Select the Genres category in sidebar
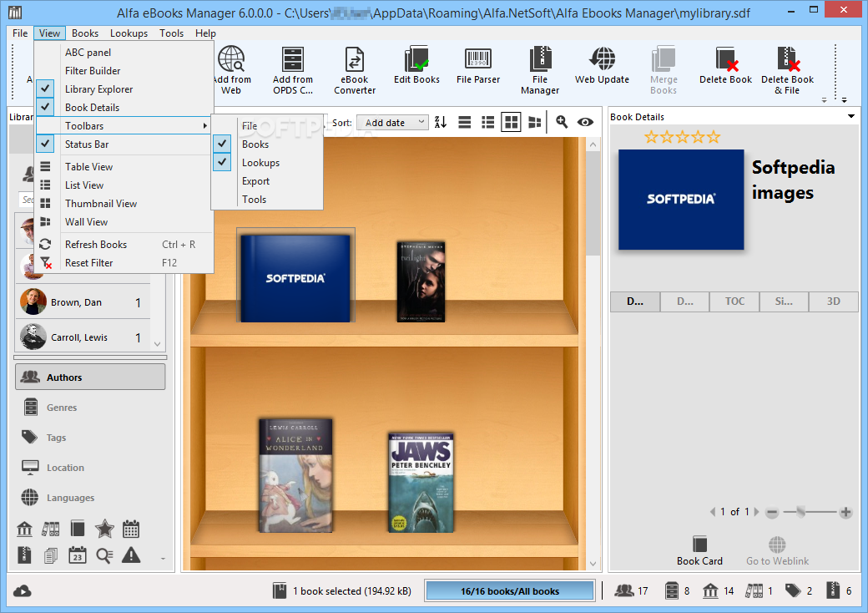This screenshot has width=868, height=613. pos(62,408)
